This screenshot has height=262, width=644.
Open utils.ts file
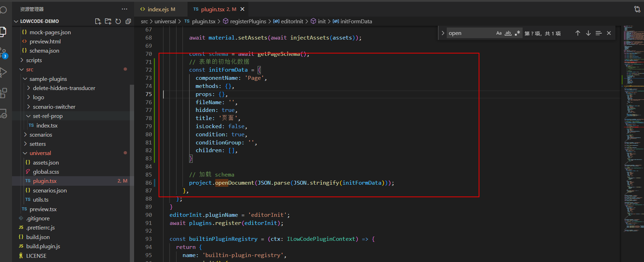(x=41, y=200)
